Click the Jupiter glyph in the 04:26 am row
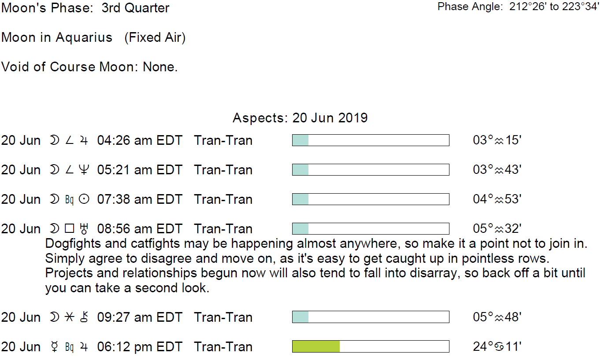 (84, 141)
